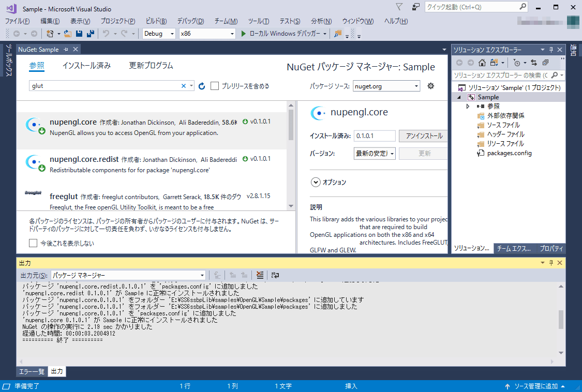Pin the NuGet: Sample tab
582x392 pixels.
[x=66, y=49]
